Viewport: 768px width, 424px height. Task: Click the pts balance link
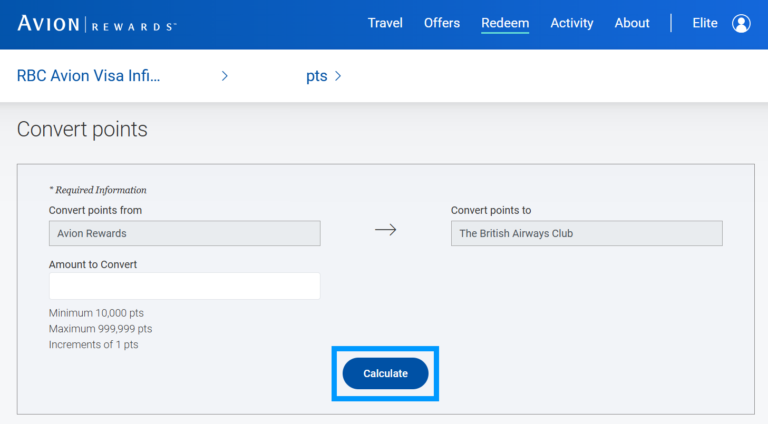pos(316,76)
